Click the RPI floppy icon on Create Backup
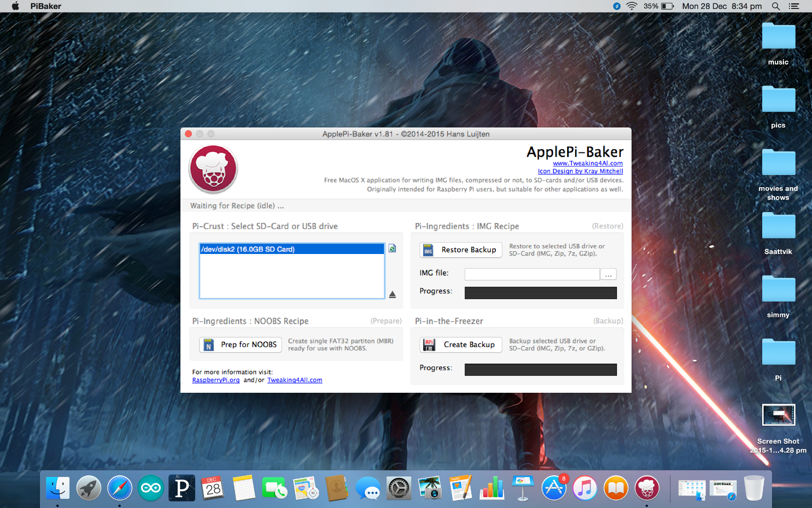 (x=429, y=344)
